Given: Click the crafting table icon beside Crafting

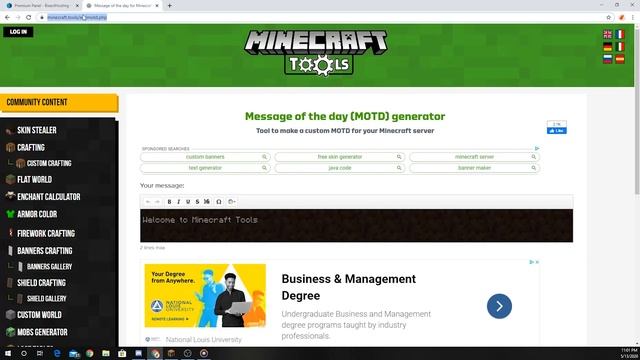Looking at the screenshot, I should (10, 147).
